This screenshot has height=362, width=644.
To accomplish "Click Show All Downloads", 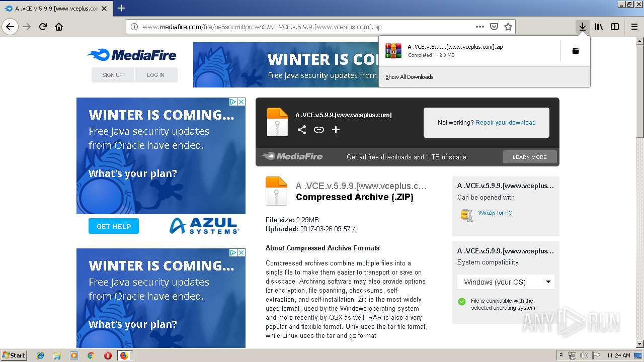I will click(x=410, y=77).
